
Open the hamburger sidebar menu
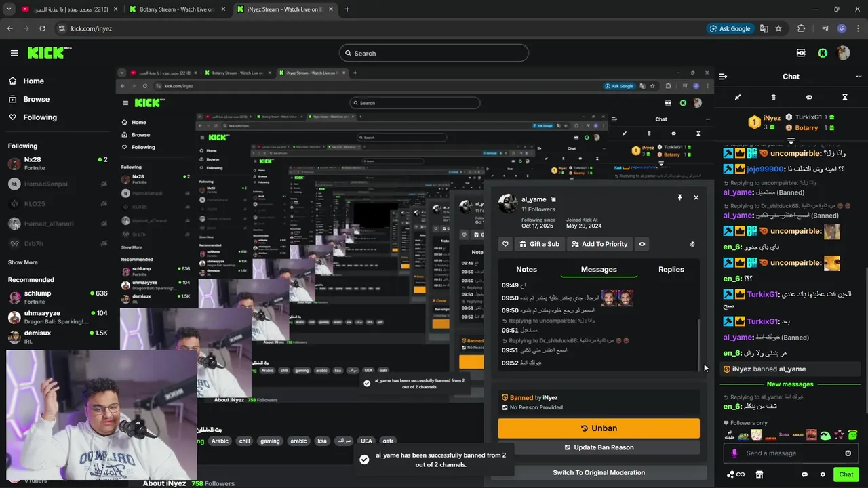pyautogui.click(x=14, y=53)
